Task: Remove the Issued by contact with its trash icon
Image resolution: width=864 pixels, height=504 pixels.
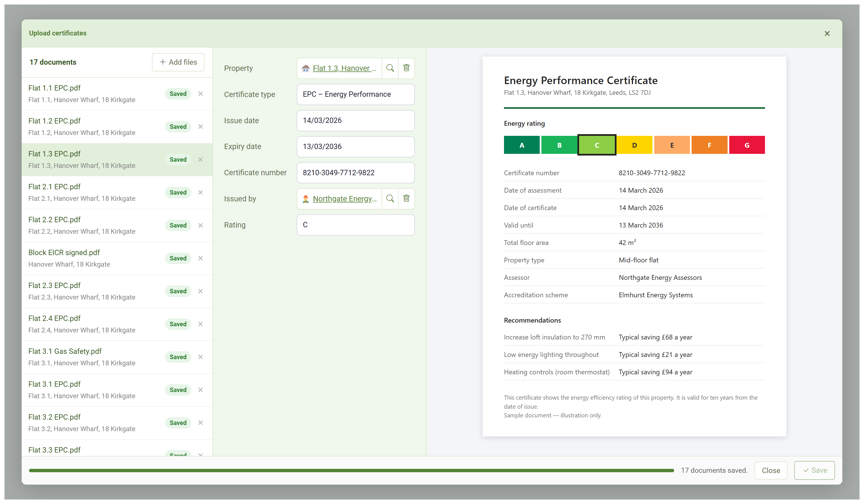Action: (x=406, y=199)
